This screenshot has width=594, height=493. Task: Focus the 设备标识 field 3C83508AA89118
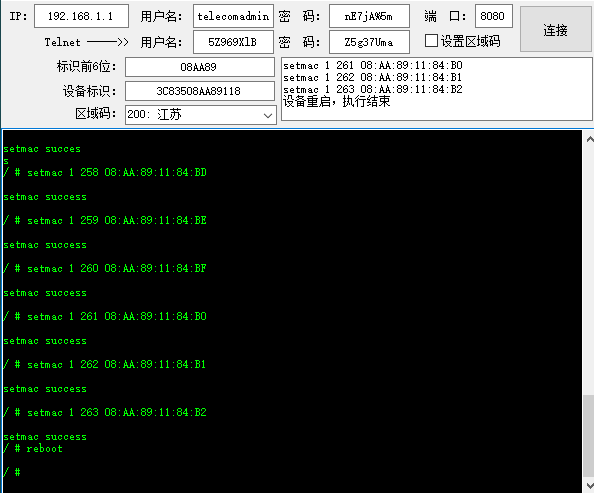click(200, 91)
